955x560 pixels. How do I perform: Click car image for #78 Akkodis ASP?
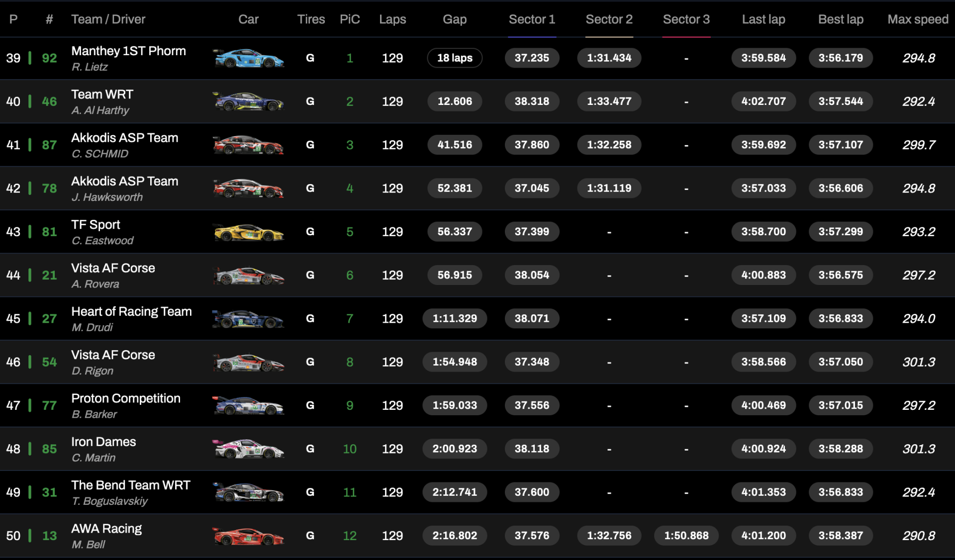click(x=248, y=188)
